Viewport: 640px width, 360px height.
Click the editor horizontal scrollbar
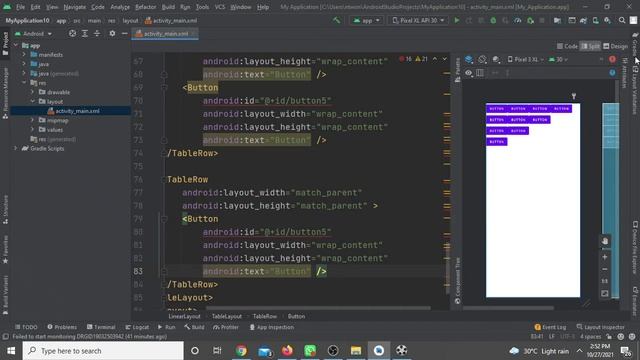click(318, 308)
